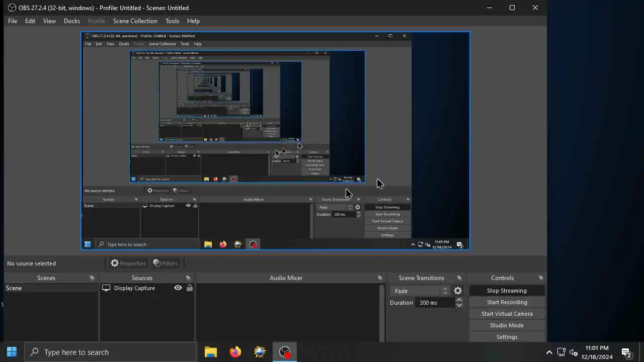Click the Stop Streaming button
This screenshot has width=644, height=362.
point(507,291)
